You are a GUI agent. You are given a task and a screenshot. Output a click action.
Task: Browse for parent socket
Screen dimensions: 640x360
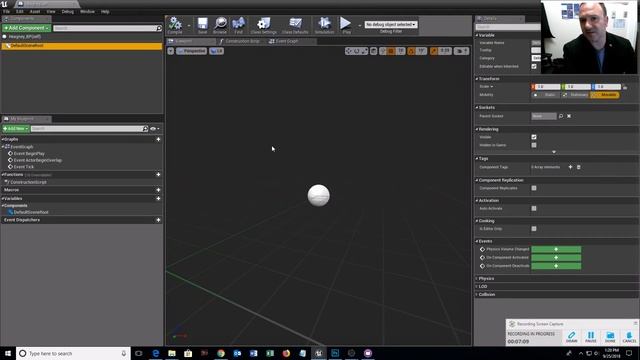561,116
